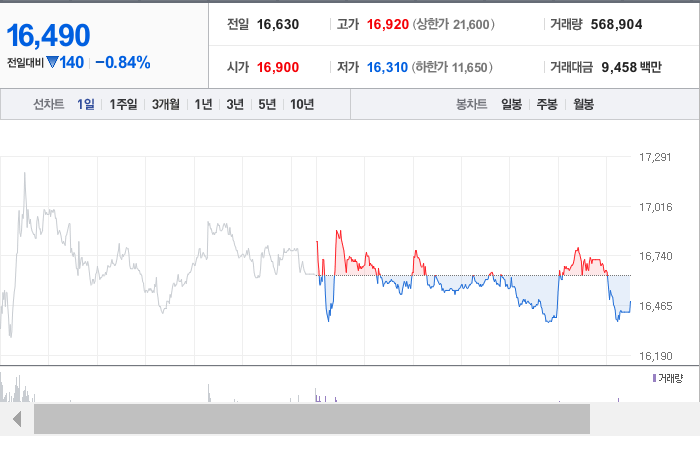The image size is (700, 450).
Task: Click the scrollbar left arrow
Action: coord(17,419)
